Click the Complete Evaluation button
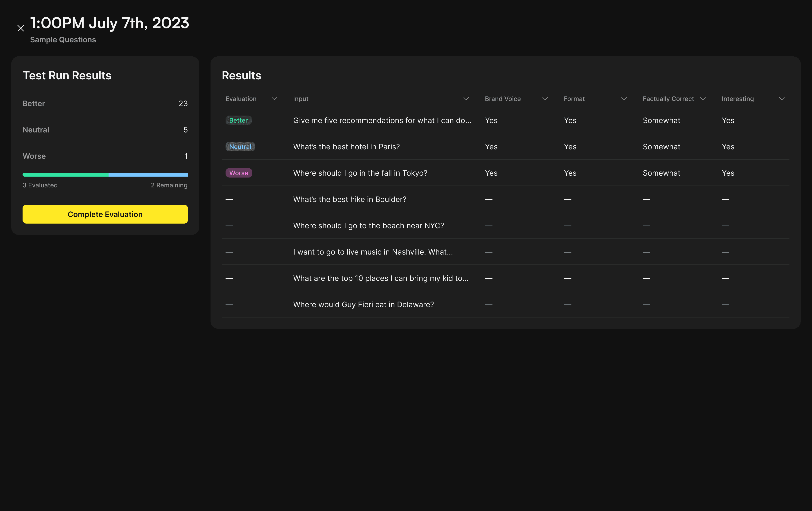812x511 pixels. (x=105, y=214)
